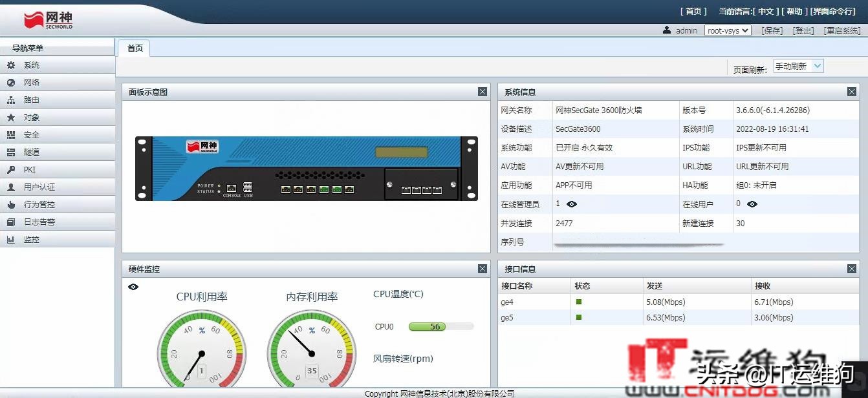Open the root-vsys dropdown

(x=728, y=30)
